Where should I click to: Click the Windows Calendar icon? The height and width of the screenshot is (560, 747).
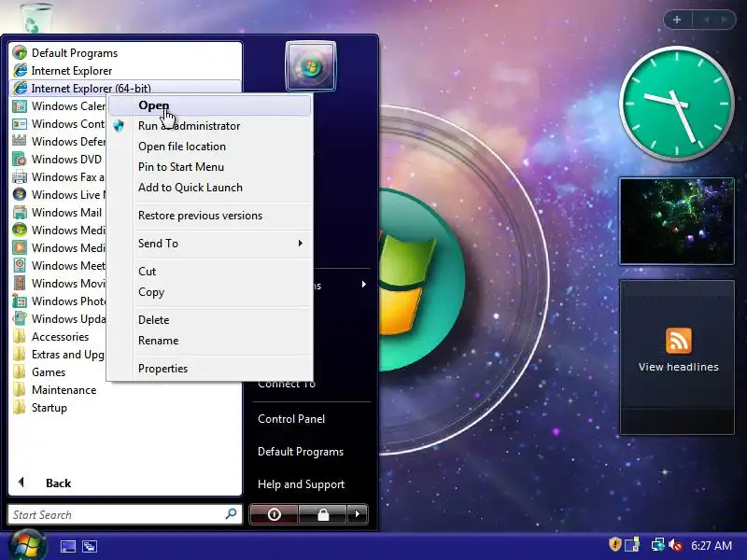click(x=20, y=105)
